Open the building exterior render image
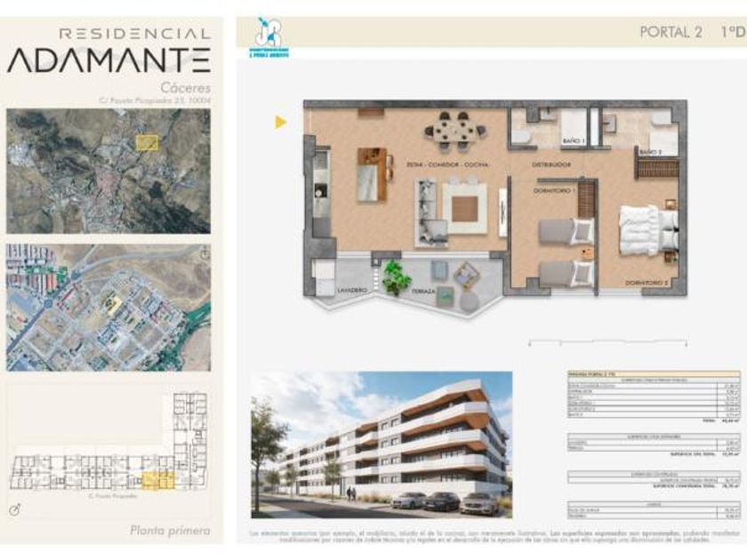Viewport: 747px width, 560px height. [x=382, y=444]
